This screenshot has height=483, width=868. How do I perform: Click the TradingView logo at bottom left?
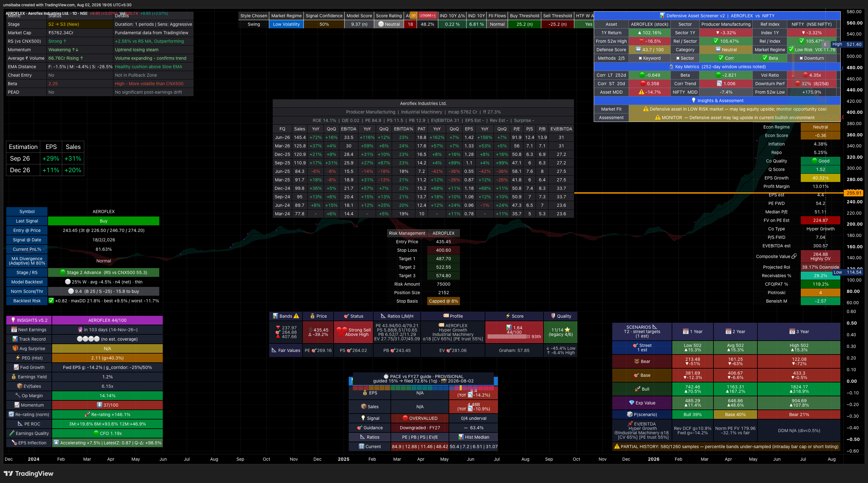click(29, 474)
